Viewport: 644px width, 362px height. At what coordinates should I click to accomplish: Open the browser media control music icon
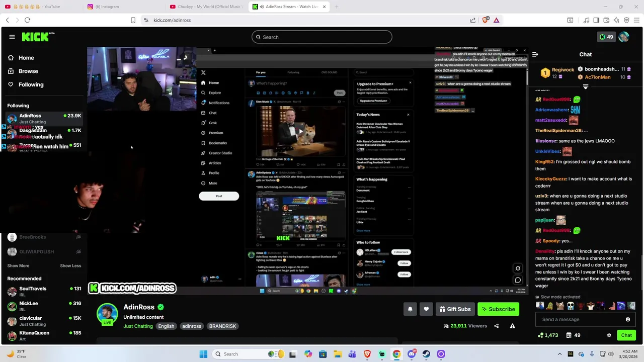click(x=586, y=20)
